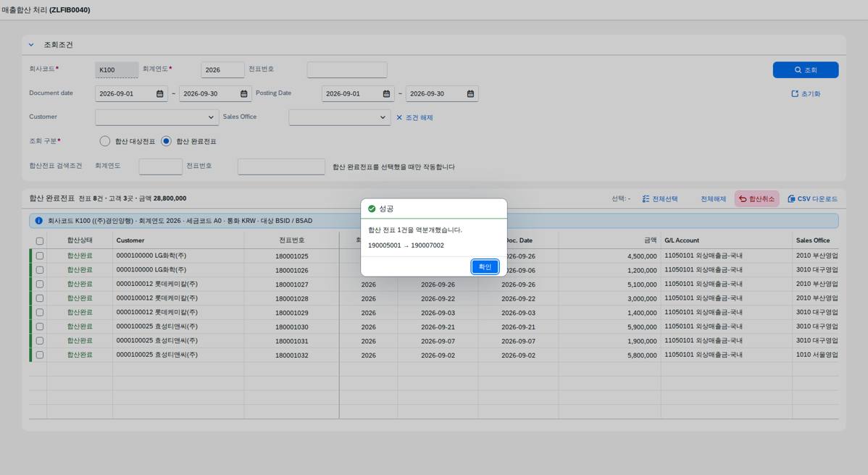
Task: Select the 합산 대상전표 radio button
Action: 104,141
